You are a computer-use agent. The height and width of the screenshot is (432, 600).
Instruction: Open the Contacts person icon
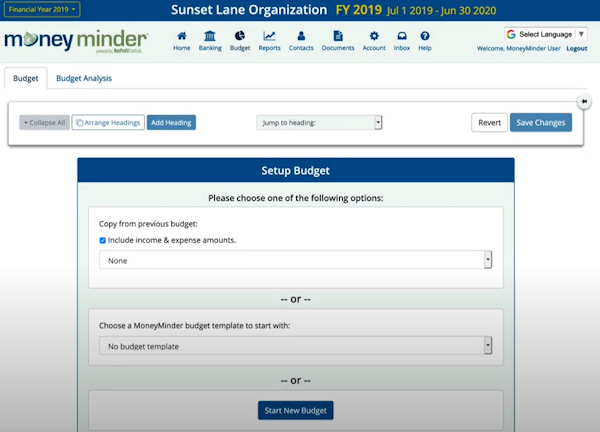click(x=301, y=36)
